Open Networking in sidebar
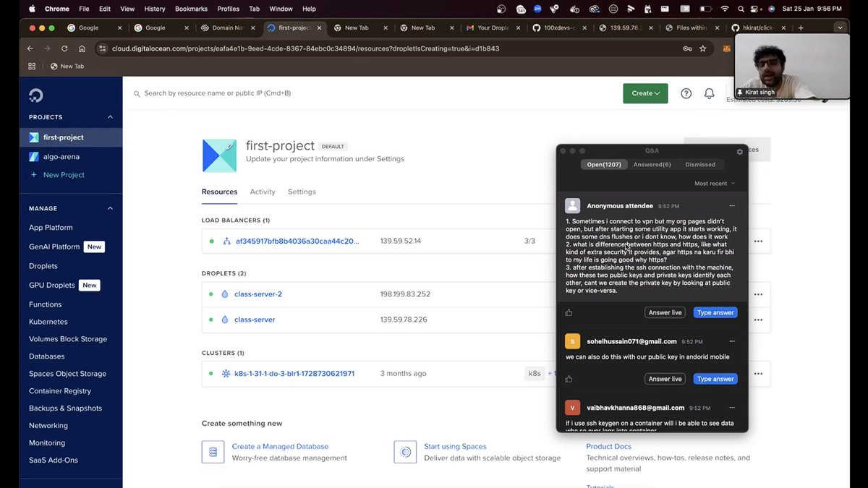The height and width of the screenshot is (488, 868). tap(48, 426)
